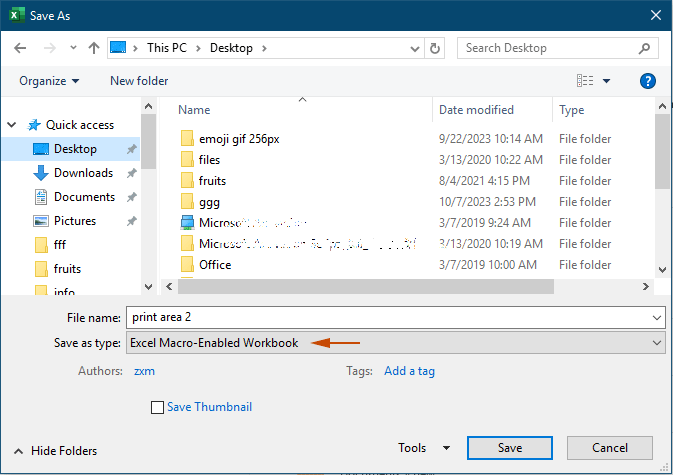Open the Pictures folder in sidebar
Viewport: 673px width, 475px height.
pyautogui.click(x=75, y=221)
